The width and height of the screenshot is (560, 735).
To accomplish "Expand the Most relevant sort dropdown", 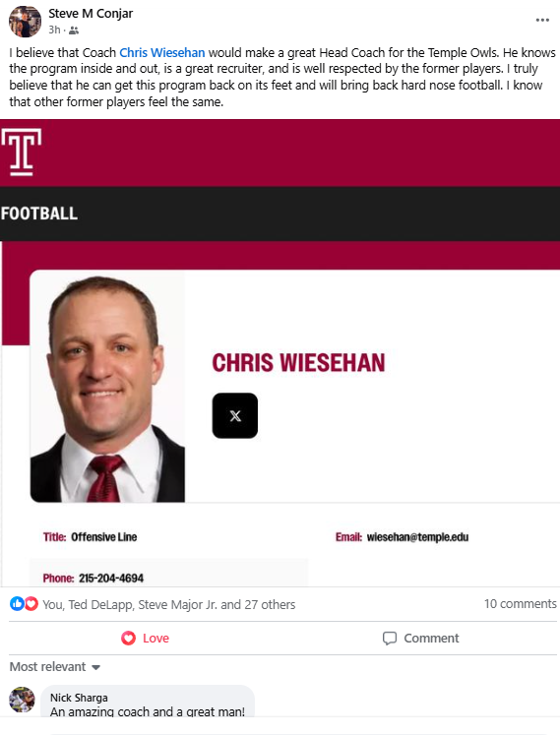I will pos(55,666).
